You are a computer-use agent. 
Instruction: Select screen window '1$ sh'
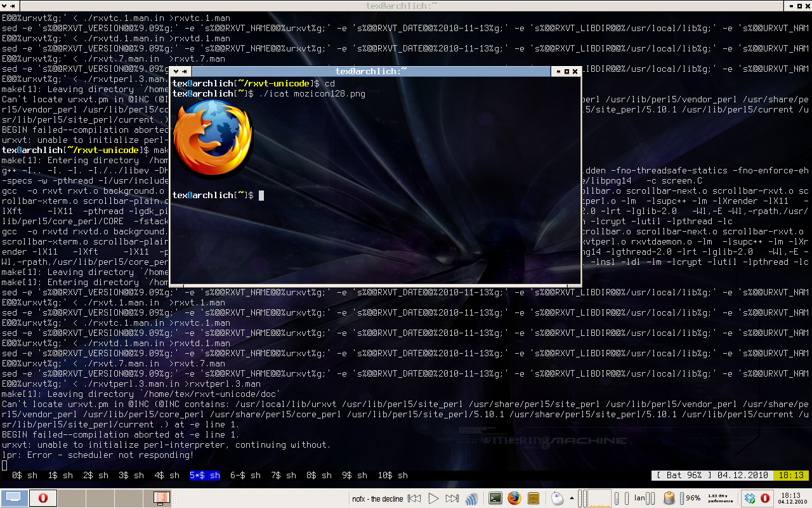pyautogui.click(x=60, y=475)
